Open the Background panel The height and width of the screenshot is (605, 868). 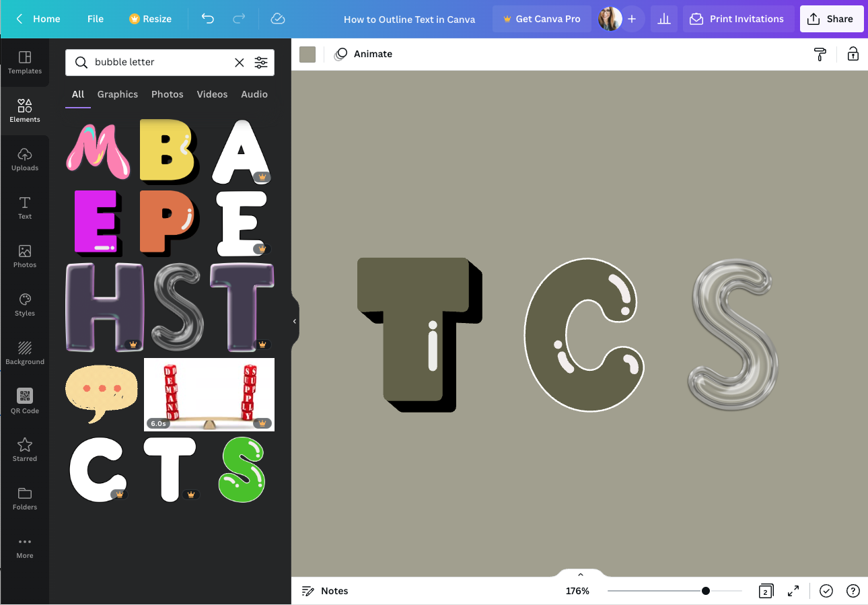pyautogui.click(x=25, y=352)
